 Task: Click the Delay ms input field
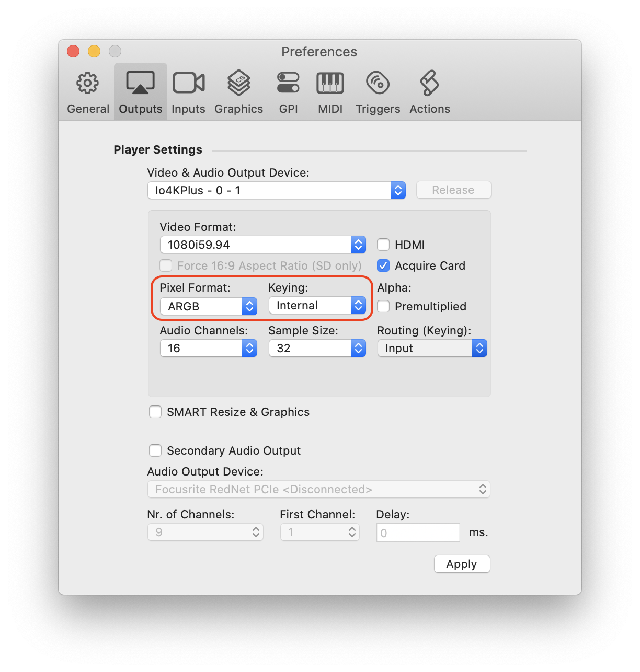tap(418, 532)
